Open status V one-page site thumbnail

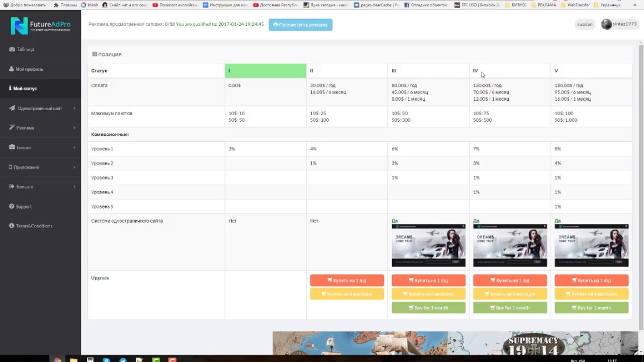(x=592, y=245)
